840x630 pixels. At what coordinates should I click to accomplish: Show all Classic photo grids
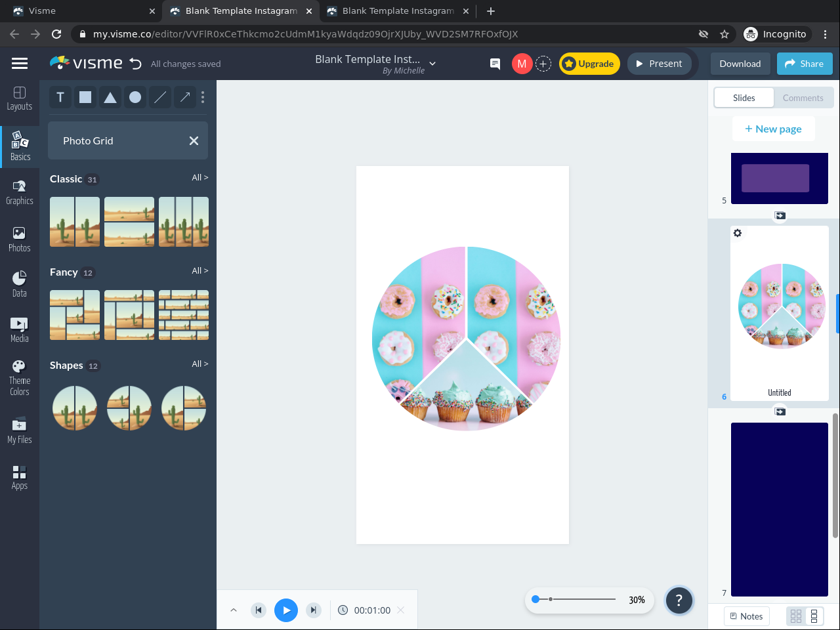coord(200,178)
